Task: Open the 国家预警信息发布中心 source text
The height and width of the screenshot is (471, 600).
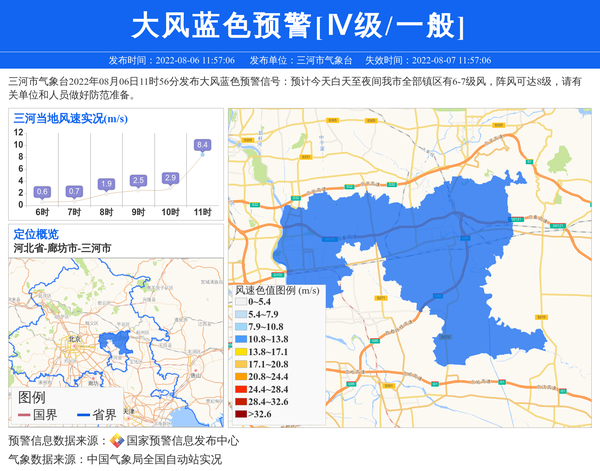Action: coord(182,441)
